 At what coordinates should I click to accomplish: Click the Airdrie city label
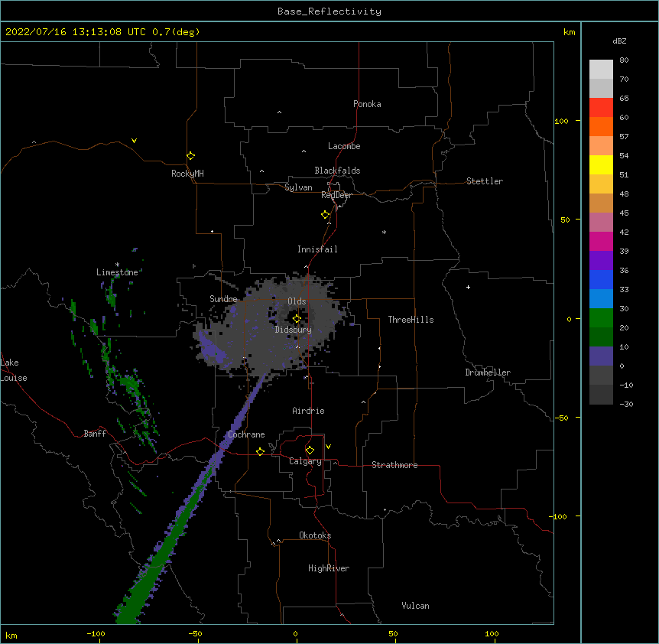(308, 411)
